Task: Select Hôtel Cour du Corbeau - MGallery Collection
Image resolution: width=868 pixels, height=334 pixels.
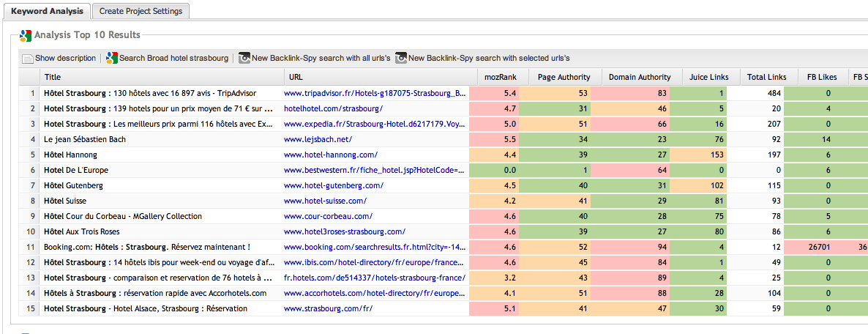Action: point(123,216)
